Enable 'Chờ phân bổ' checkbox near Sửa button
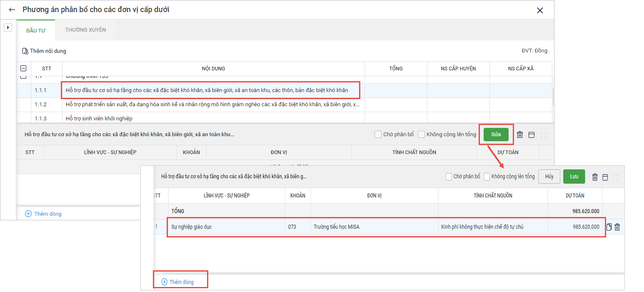Viewport: 644px width, 292px height. point(378,135)
